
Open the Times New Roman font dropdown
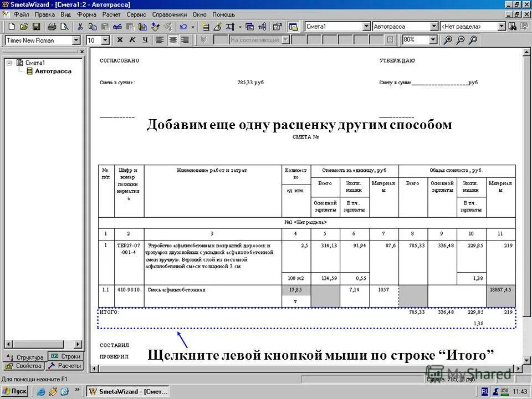tap(76, 40)
